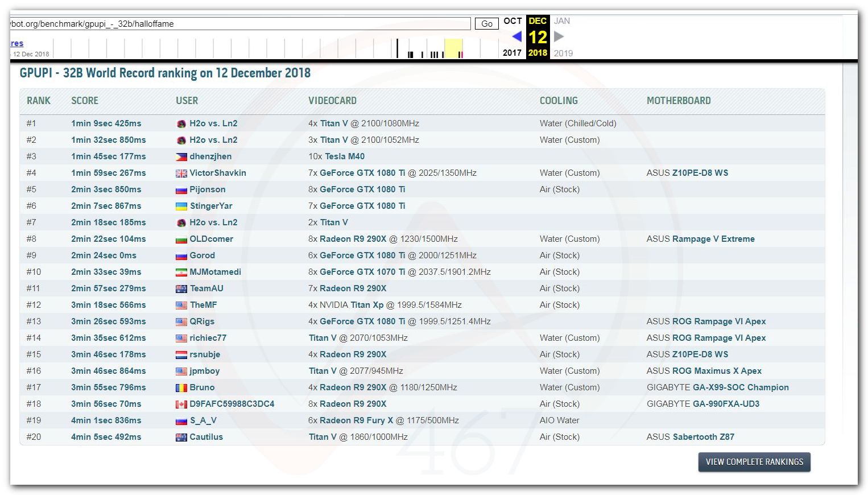Image resolution: width=868 pixels, height=495 pixels.
Task: Click the blue previous-capture arrow
Action: click(516, 36)
